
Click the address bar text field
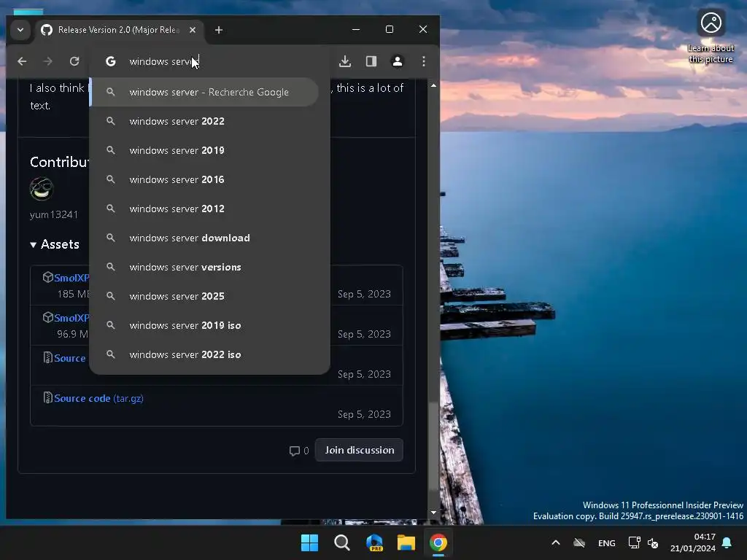click(x=209, y=61)
